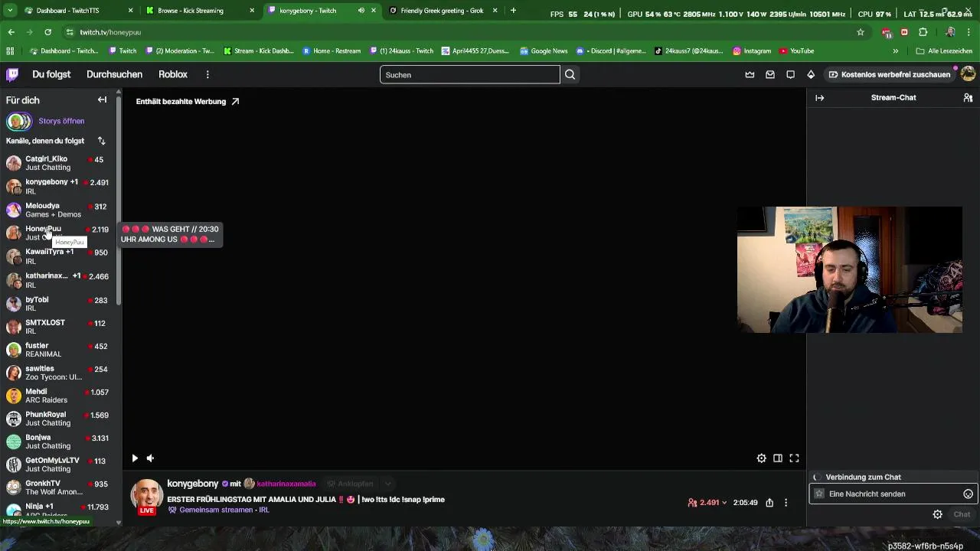Open a new browser tab
Screen dimensions: 980x551
pyautogui.click(x=513, y=11)
